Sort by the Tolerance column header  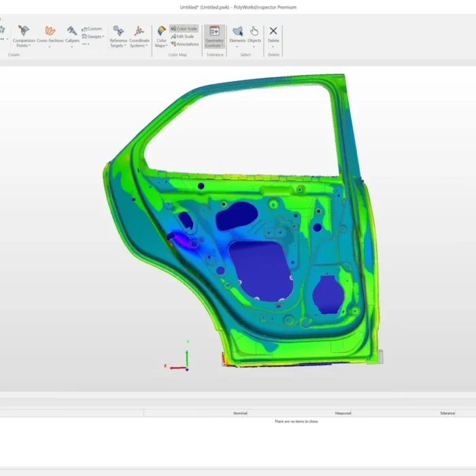[447, 413]
